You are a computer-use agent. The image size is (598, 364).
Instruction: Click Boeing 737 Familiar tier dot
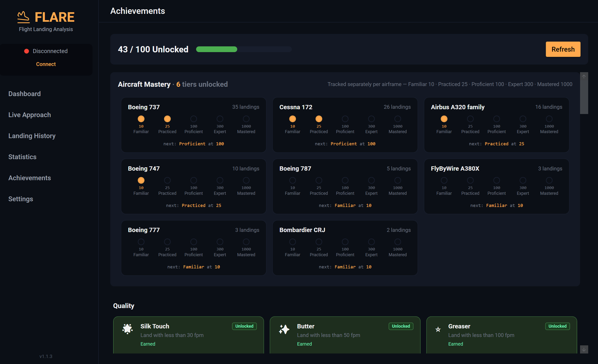141,119
